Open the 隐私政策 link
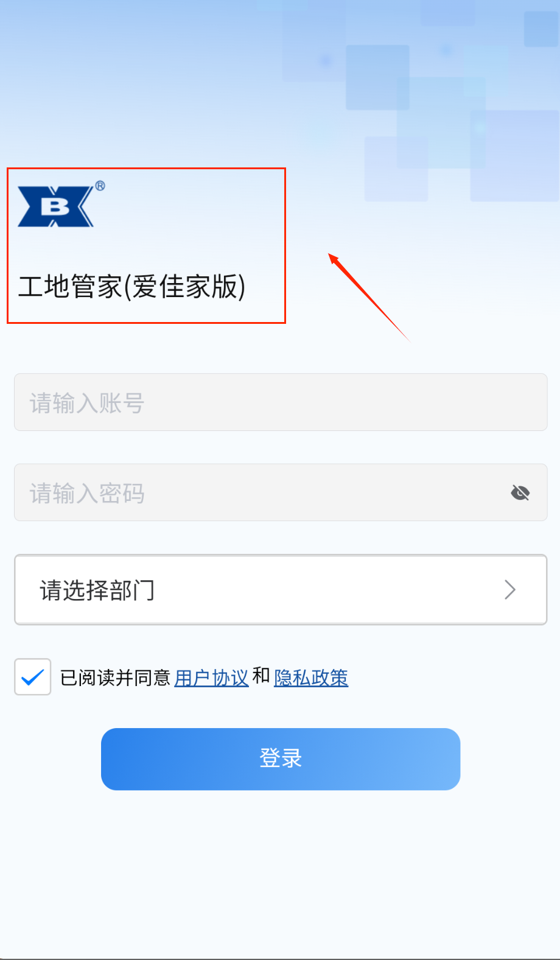 [x=311, y=678]
